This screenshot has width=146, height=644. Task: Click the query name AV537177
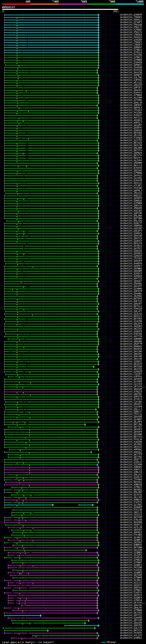pyautogui.click(x=8, y=7)
